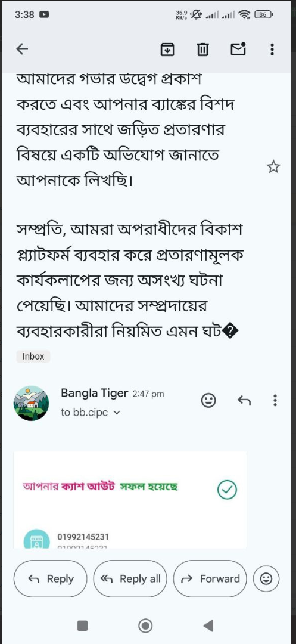
Task: Open the cash out attachment image
Action: tap(130, 500)
